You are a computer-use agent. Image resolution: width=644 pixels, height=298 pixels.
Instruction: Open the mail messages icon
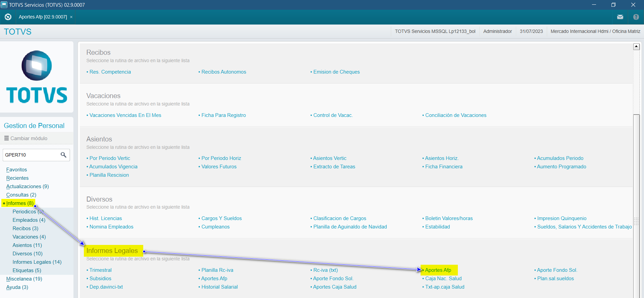pyautogui.click(x=620, y=17)
